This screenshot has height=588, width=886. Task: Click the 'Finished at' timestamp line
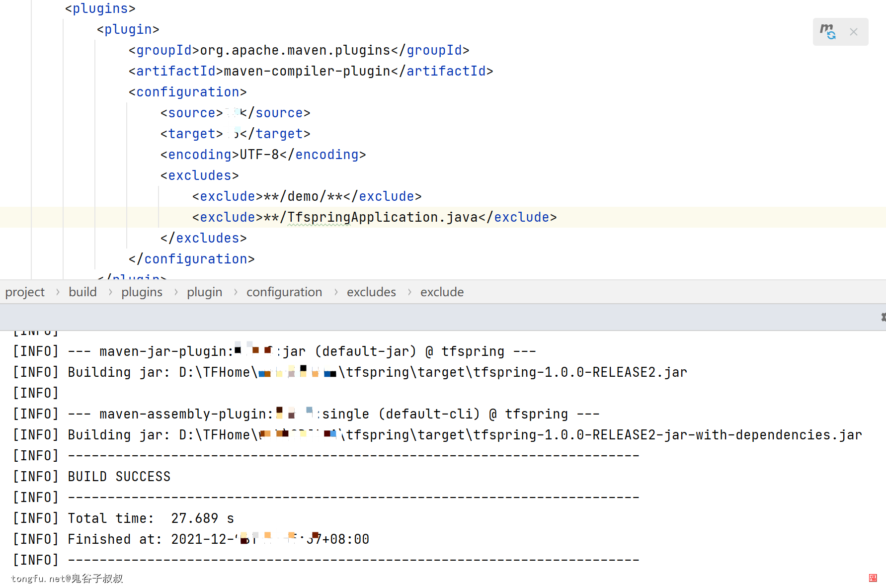191,539
